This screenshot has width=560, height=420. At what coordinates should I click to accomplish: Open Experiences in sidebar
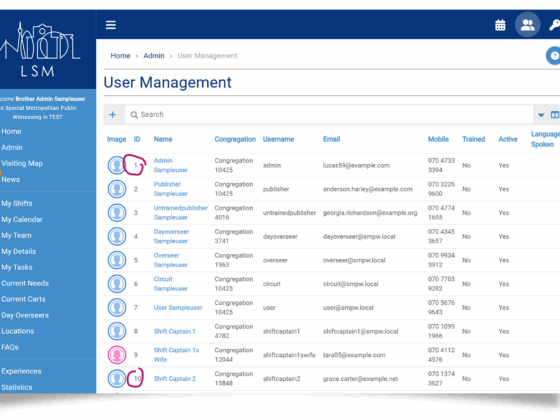(x=21, y=371)
